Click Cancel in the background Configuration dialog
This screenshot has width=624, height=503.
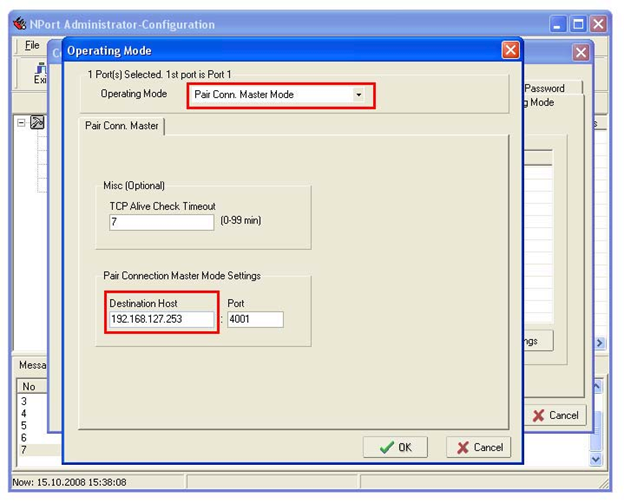(555, 415)
